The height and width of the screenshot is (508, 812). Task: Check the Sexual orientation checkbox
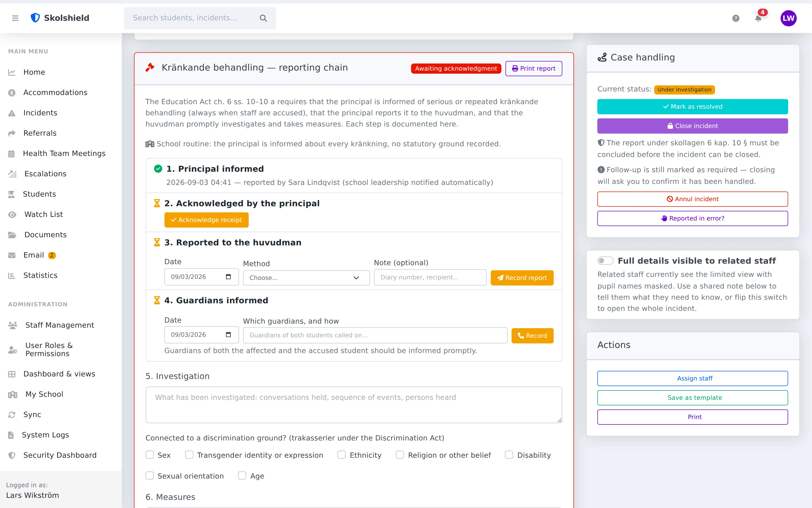point(150,476)
